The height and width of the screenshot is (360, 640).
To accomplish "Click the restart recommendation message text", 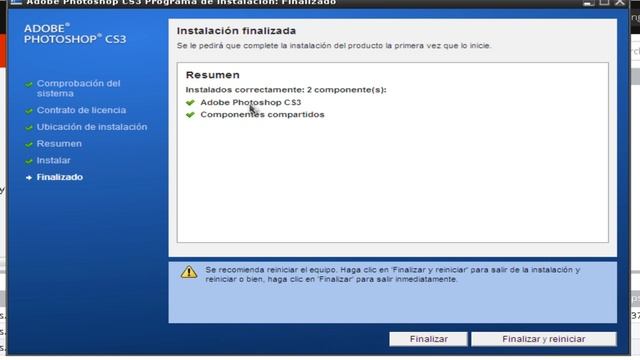I will [x=392, y=275].
